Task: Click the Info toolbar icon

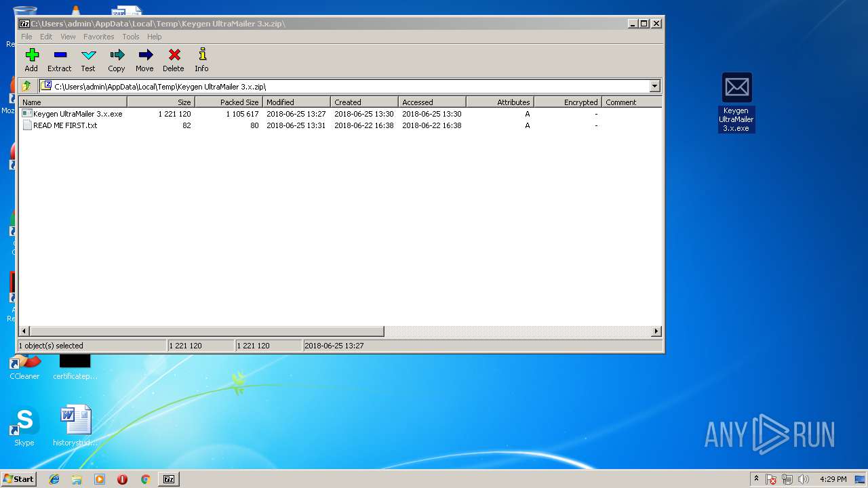Action: [x=201, y=60]
